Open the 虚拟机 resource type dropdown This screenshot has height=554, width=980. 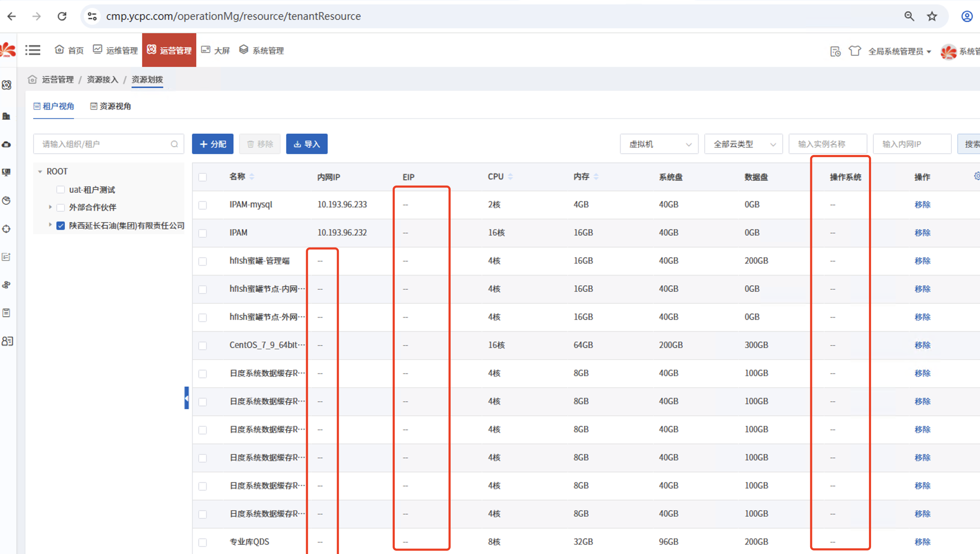(659, 144)
